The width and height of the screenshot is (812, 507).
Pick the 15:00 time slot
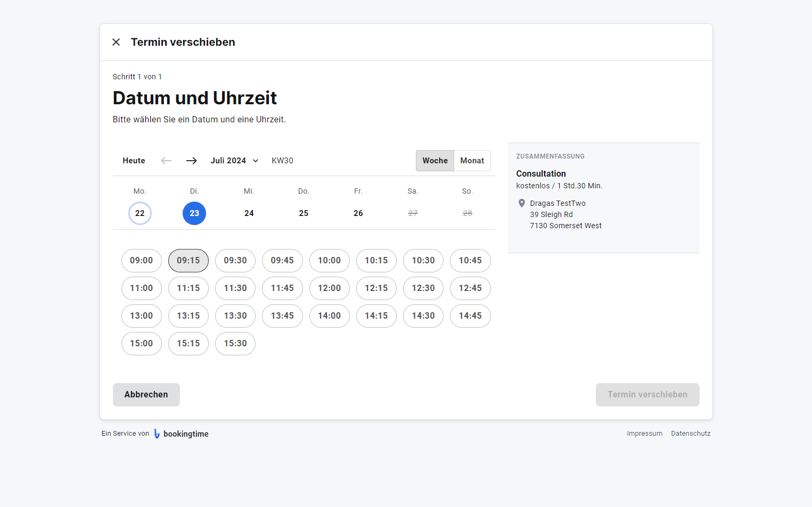click(x=142, y=344)
